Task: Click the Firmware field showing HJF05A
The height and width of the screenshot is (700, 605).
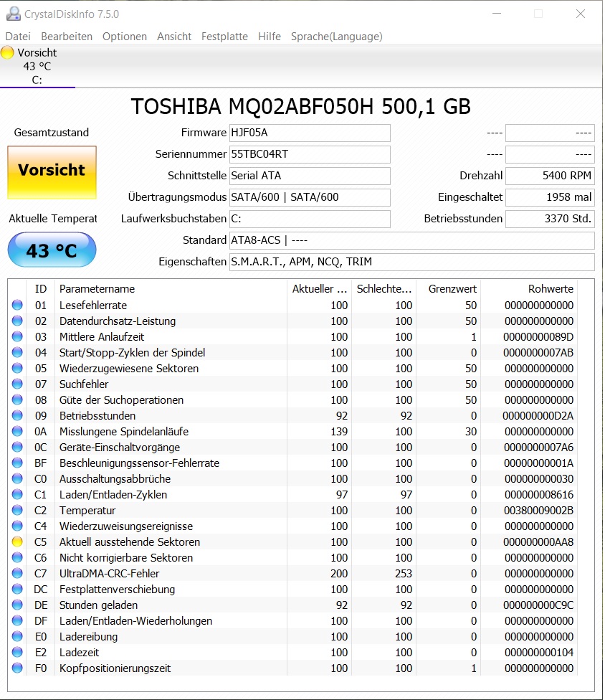Action: click(310, 133)
